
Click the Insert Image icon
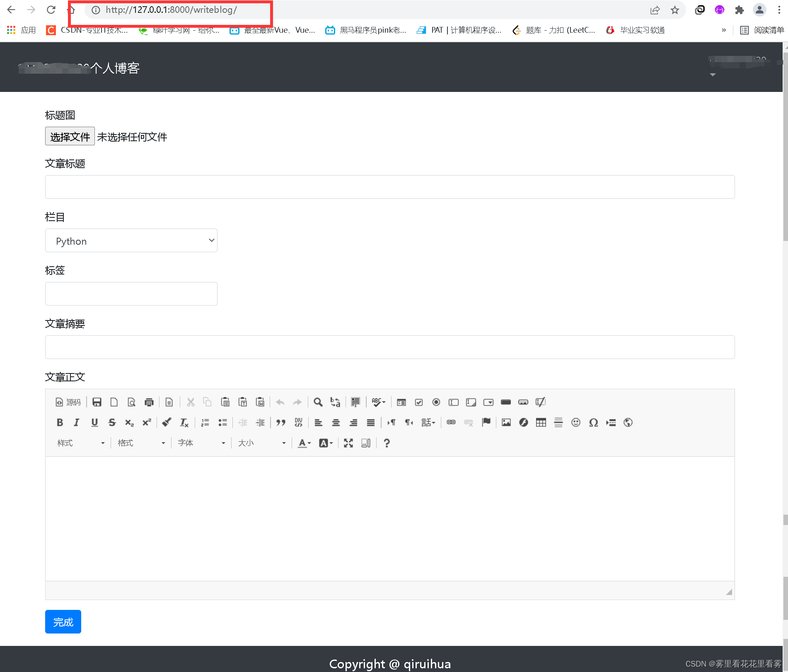click(x=506, y=422)
